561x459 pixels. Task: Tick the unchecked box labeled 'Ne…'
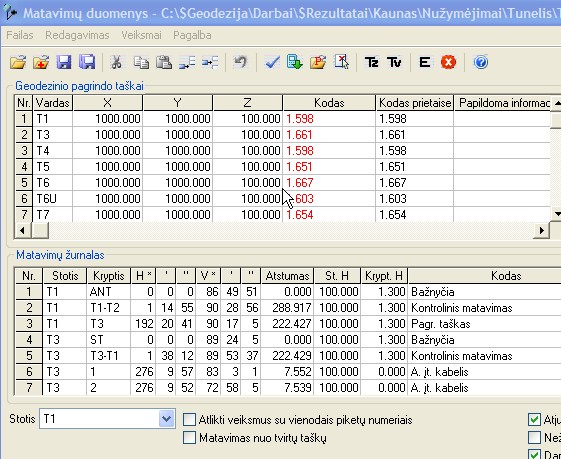[x=534, y=437]
